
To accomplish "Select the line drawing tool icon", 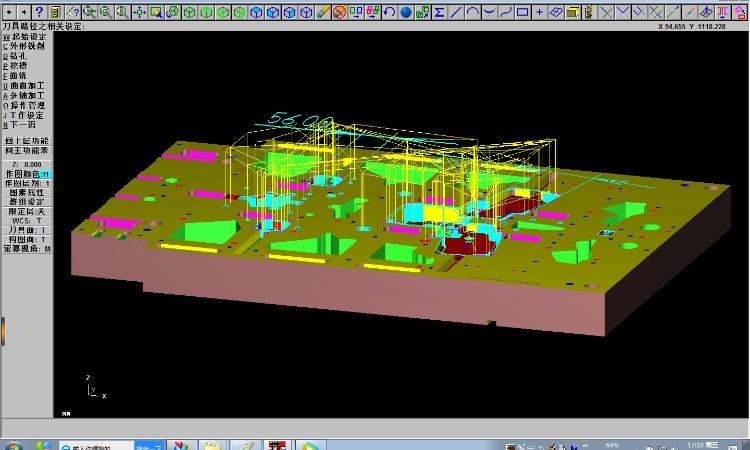I will [456, 12].
